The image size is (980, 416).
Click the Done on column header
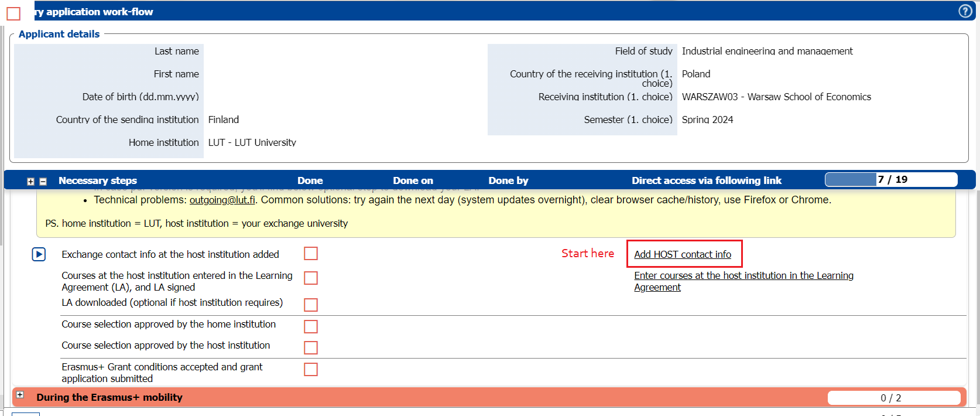coord(413,180)
